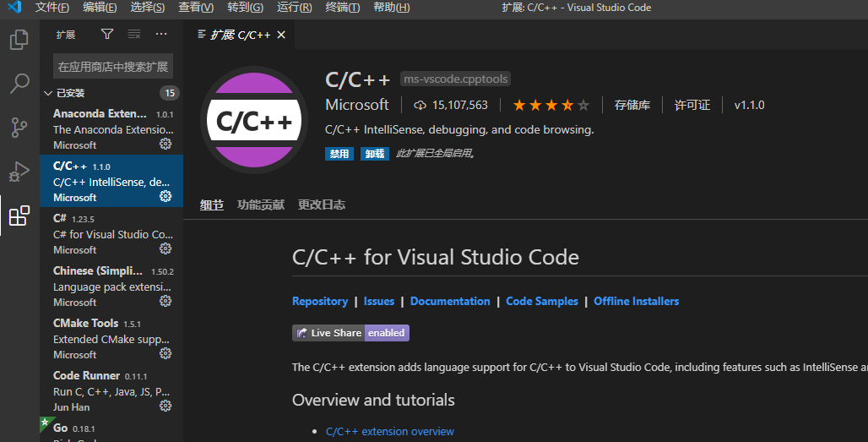Click the 禁用 disable button
The height and width of the screenshot is (442, 868).
[x=339, y=154]
